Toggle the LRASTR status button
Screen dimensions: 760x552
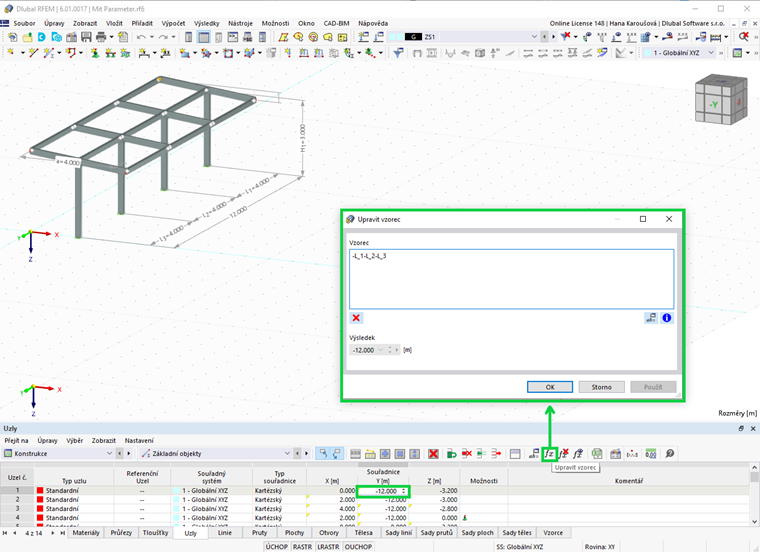point(328,547)
